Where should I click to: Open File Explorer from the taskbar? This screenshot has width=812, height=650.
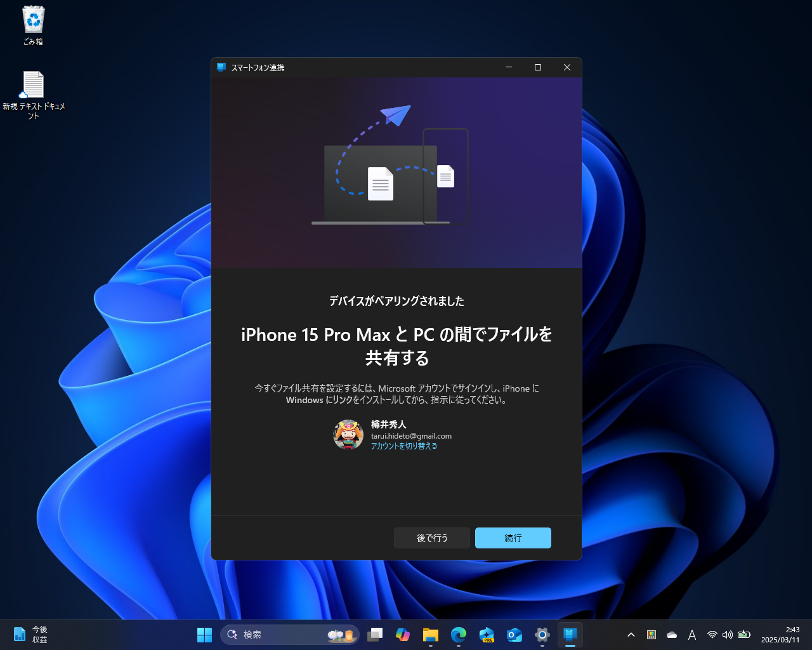[430, 634]
